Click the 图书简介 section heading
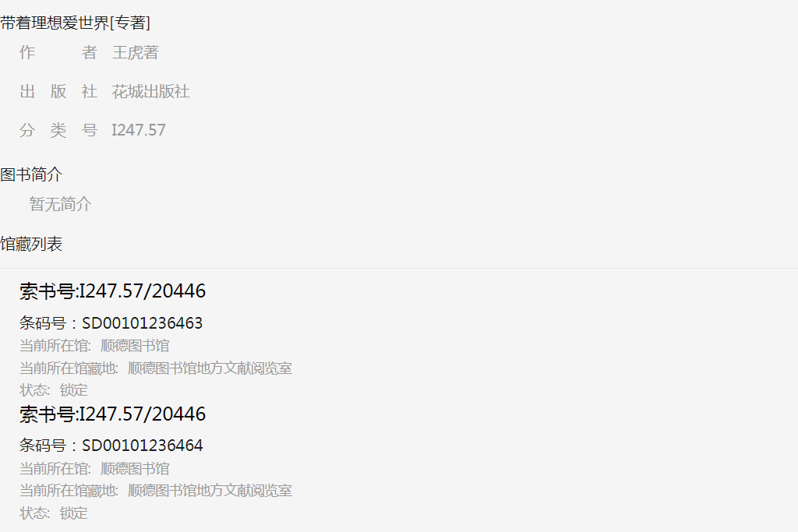Screen dimensions: 798x532 (31, 174)
